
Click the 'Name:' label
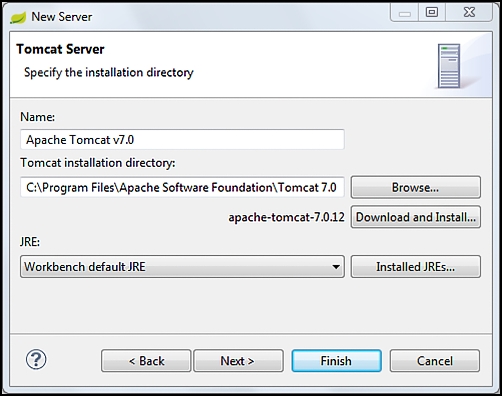pos(38,117)
